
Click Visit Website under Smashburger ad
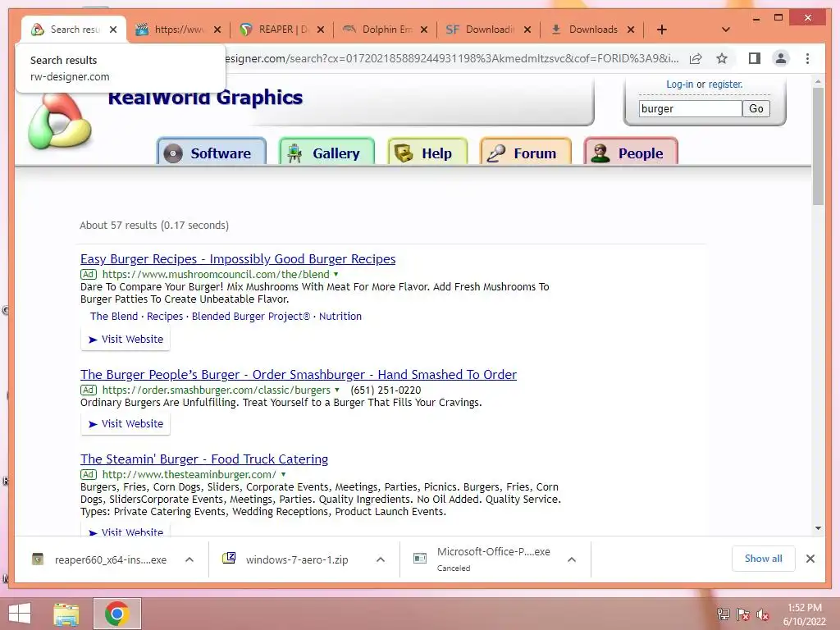pos(126,424)
